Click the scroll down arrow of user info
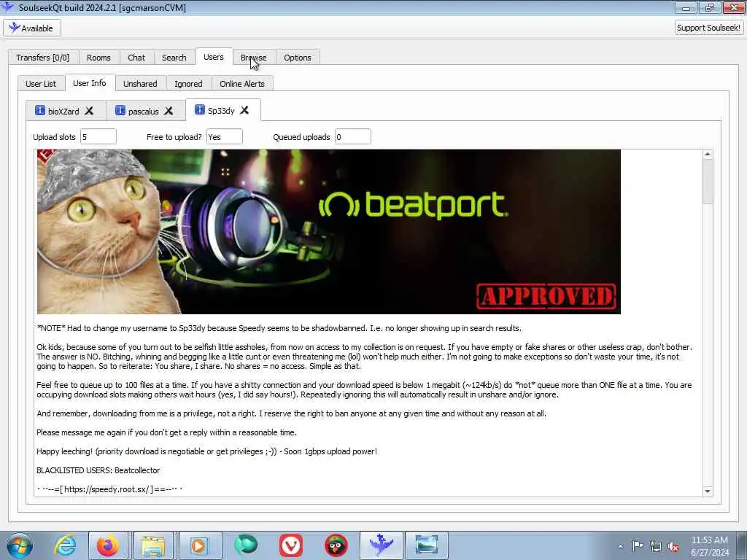747x560 pixels. [708, 491]
